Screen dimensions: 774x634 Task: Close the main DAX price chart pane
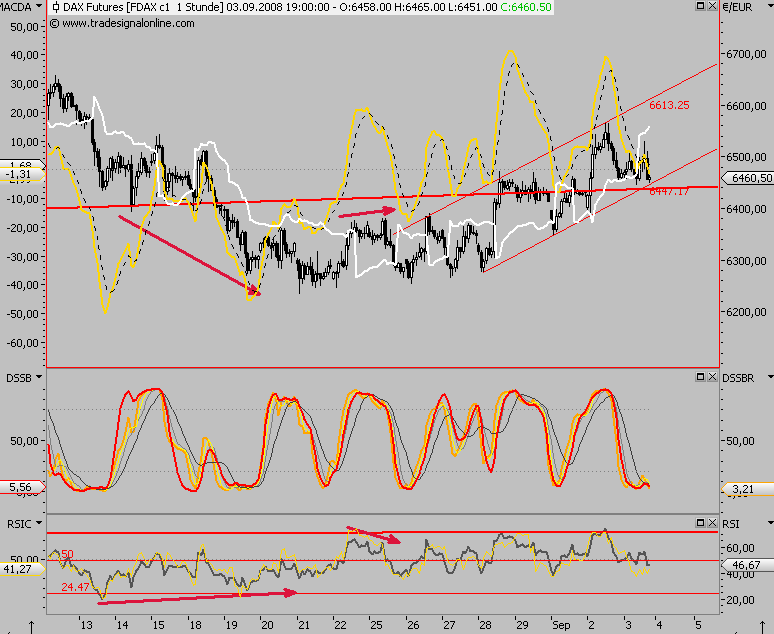click(712, 6)
